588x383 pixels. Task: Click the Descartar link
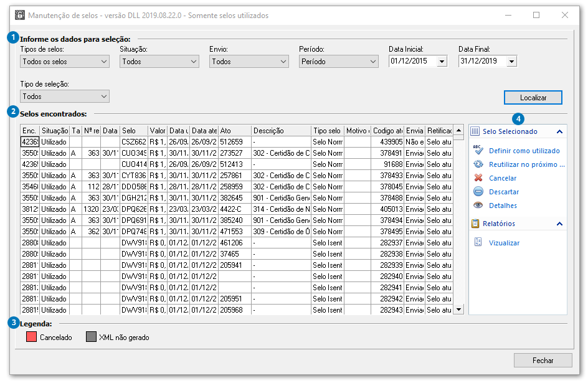coord(504,192)
